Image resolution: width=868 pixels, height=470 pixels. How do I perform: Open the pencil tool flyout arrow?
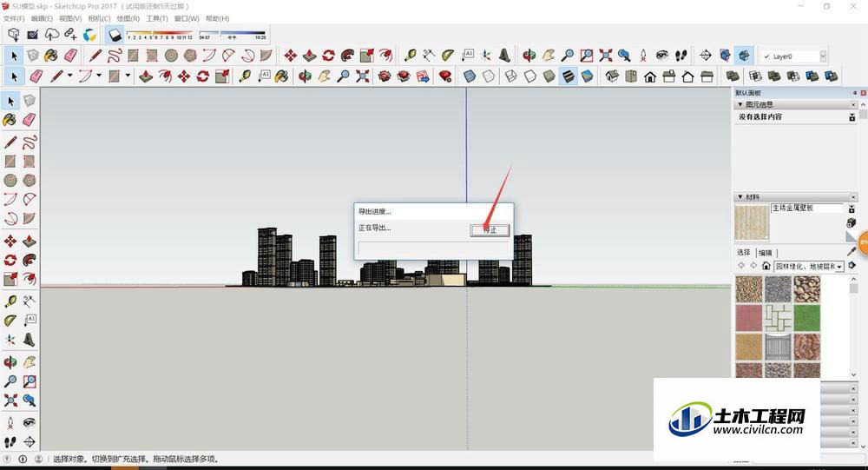point(69,76)
